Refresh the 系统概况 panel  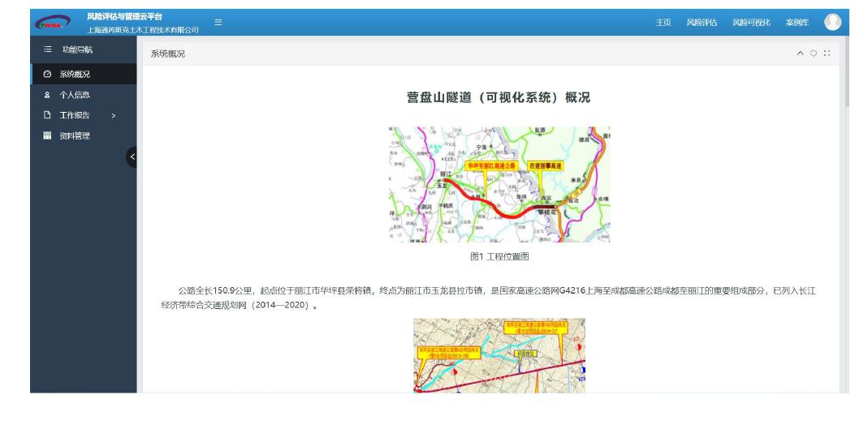click(814, 54)
